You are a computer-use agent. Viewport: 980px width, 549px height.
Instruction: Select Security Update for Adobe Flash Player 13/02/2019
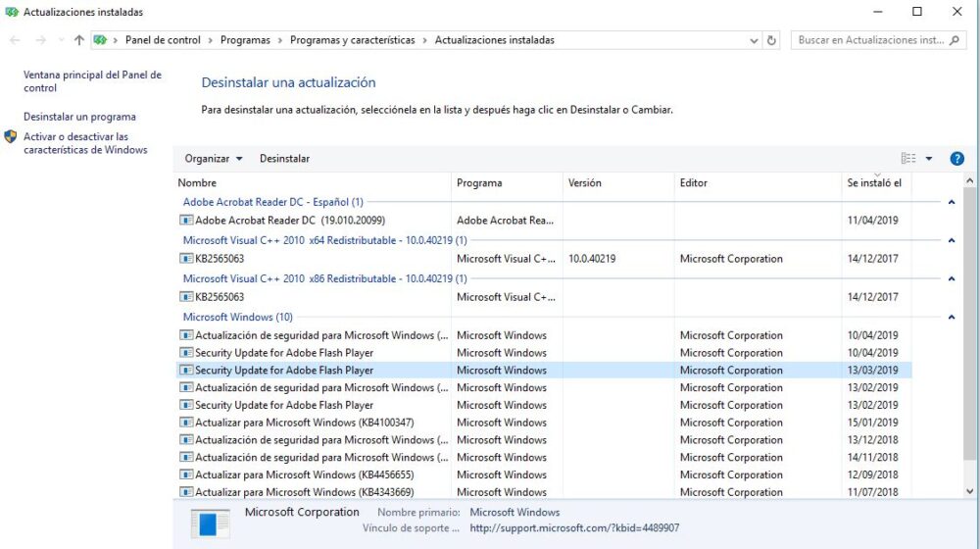coord(544,405)
